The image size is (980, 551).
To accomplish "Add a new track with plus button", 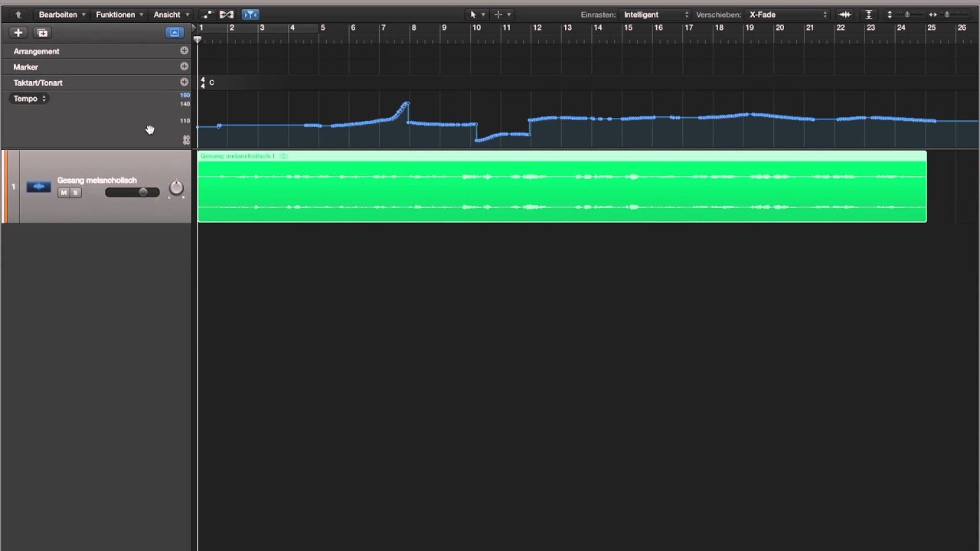I will [18, 33].
